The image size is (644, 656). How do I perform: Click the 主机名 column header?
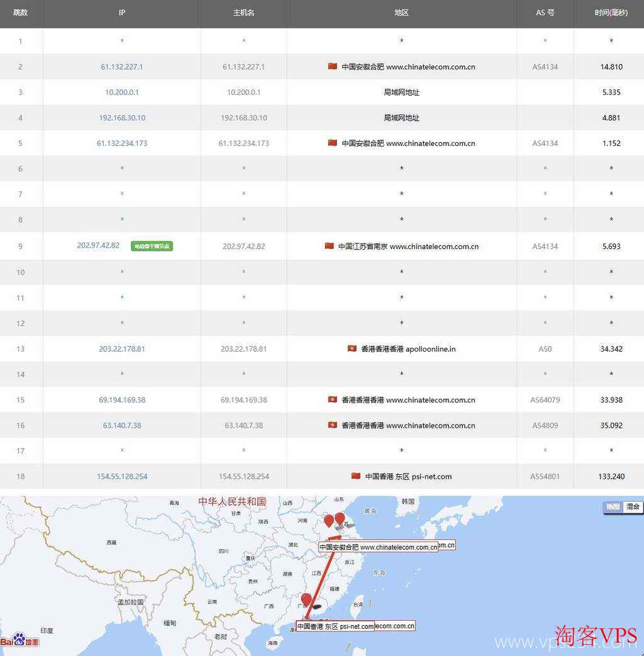243,13
